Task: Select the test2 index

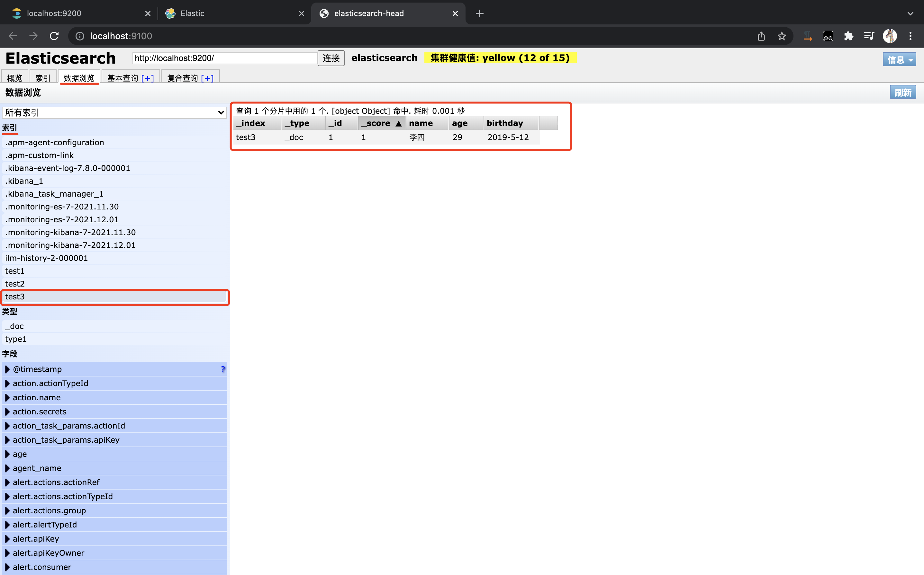Action: click(114, 284)
